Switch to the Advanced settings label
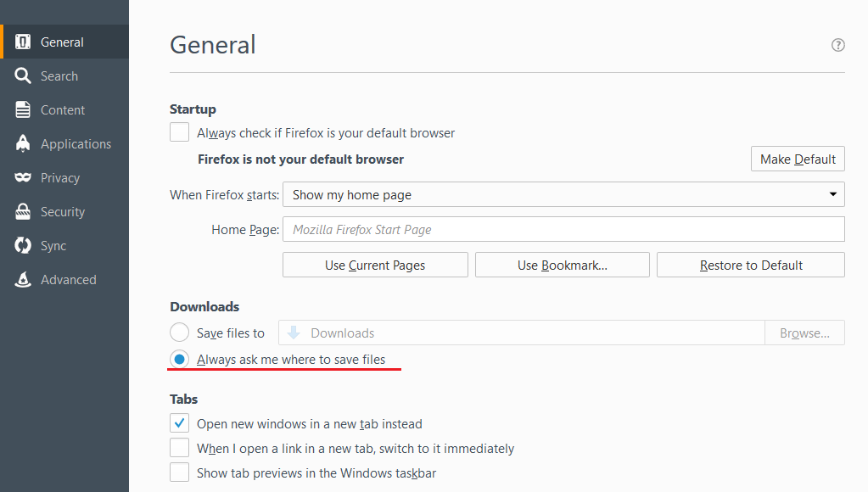 pyautogui.click(x=68, y=279)
